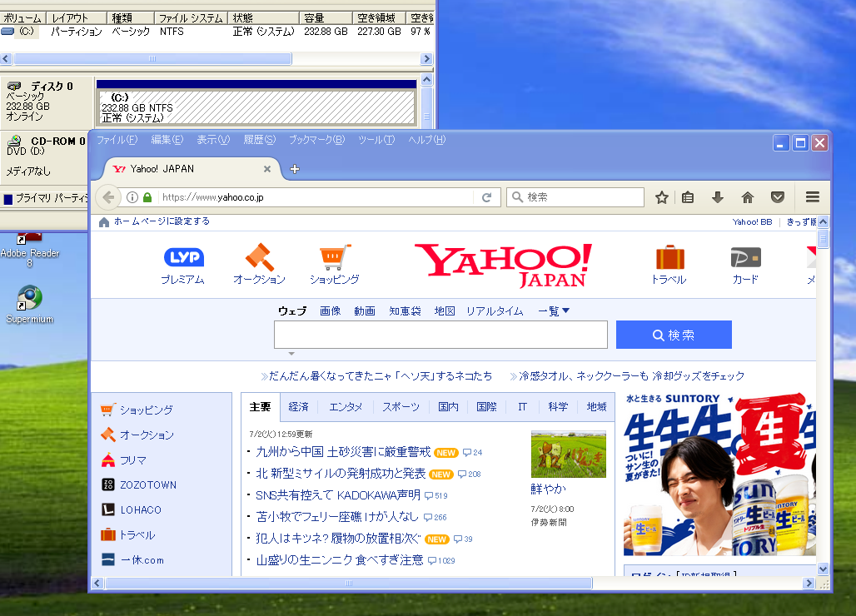Open the Yahoo! BB link
This screenshot has width=856, height=616.
pos(752,222)
